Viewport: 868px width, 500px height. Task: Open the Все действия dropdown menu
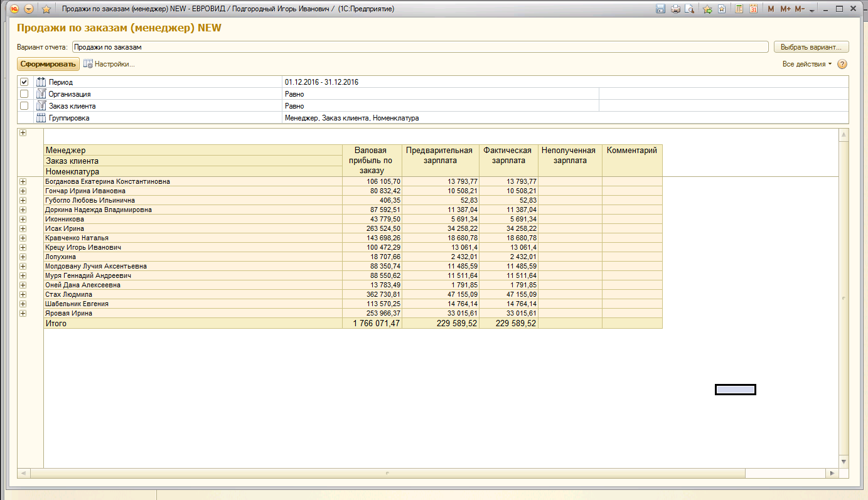pyautogui.click(x=806, y=64)
